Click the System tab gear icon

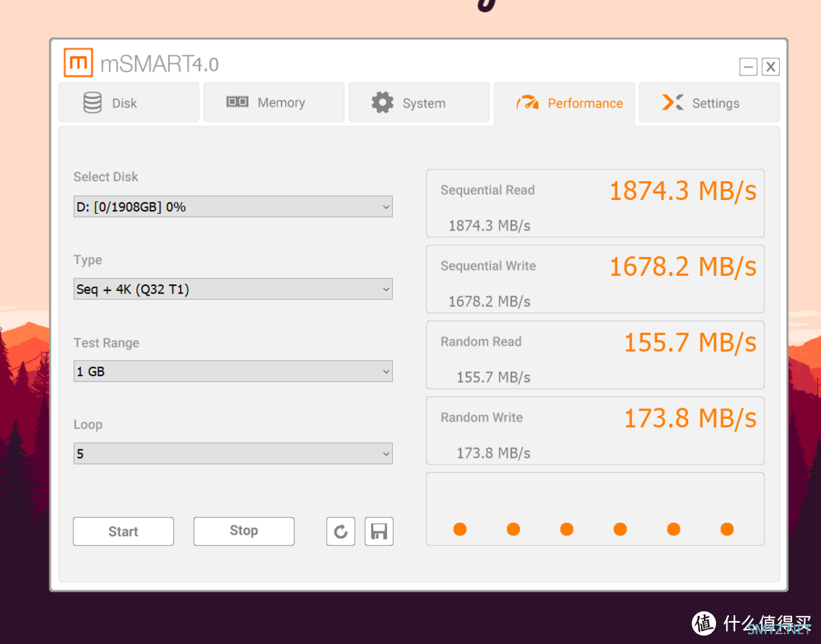click(382, 102)
